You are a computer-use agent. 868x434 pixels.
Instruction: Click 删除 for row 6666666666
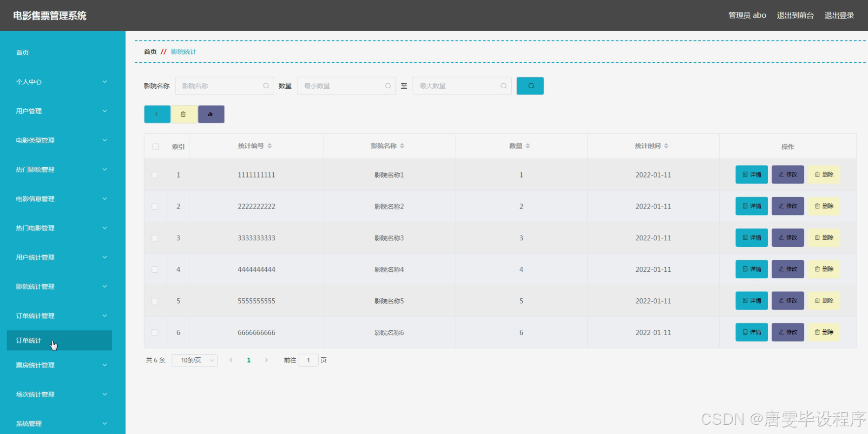coord(824,333)
